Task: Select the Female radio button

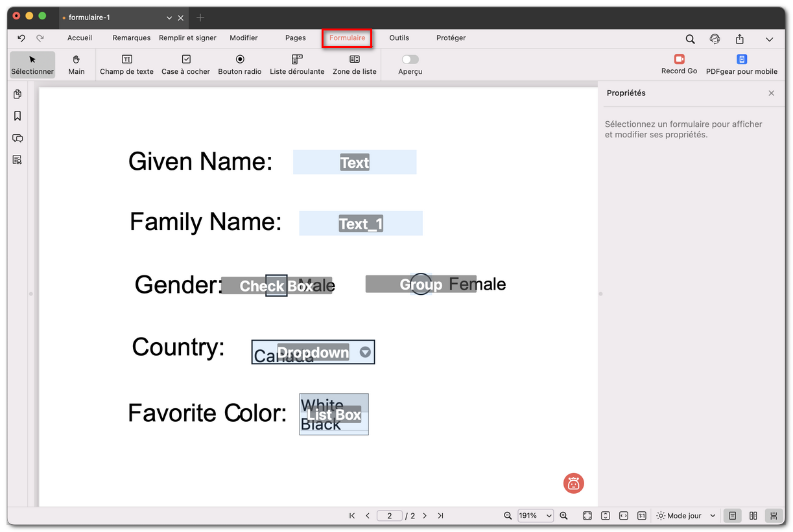Action: 421,284
